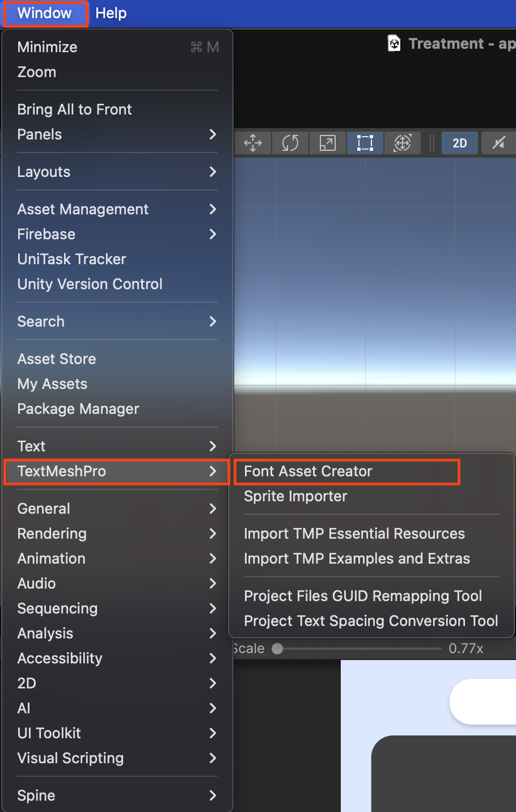This screenshot has width=516, height=812.
Task: Select Bring All to Front
Action: click(x=117, y=109)
